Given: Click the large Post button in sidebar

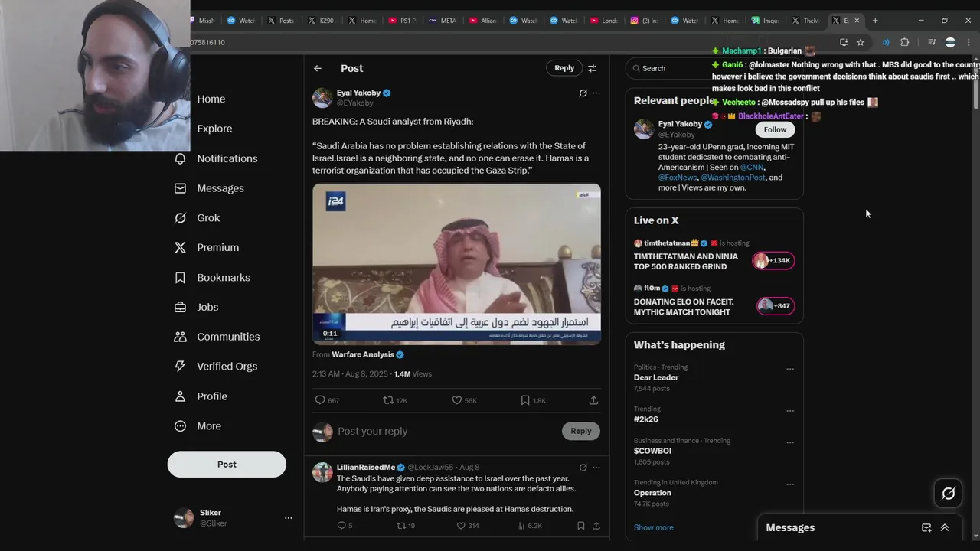Looking at the screenshot, I should click(227, 465).
